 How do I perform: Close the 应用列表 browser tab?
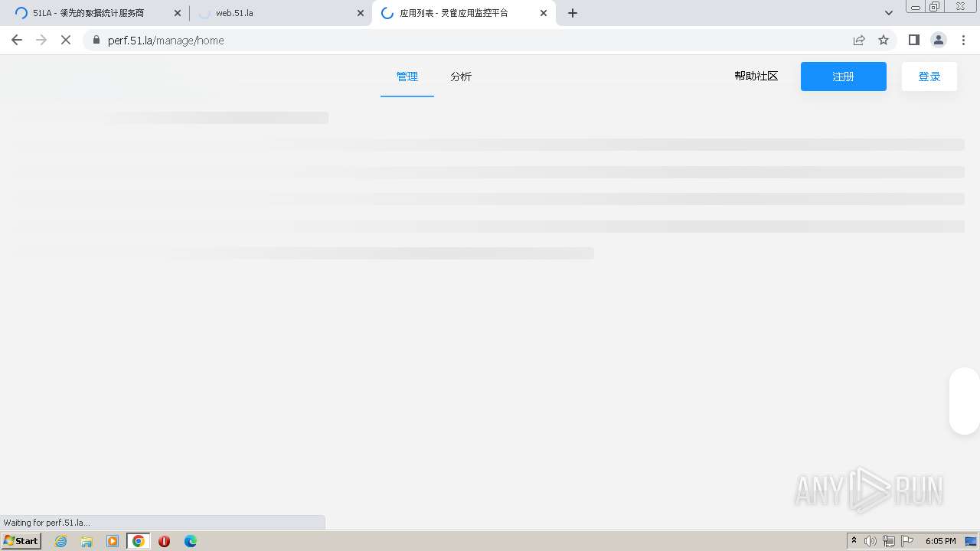click(544, 13)
